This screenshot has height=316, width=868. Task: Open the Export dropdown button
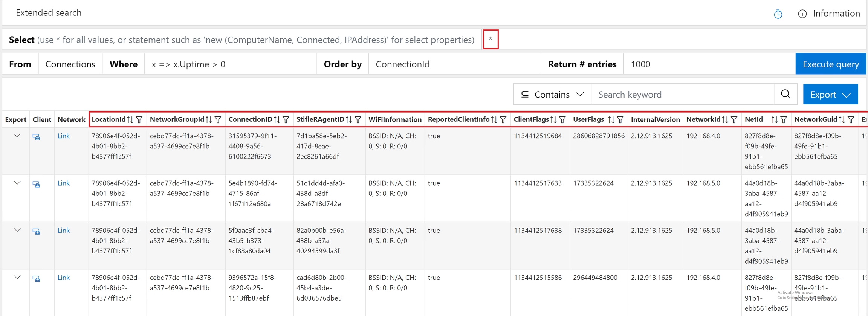[x=830, y=94]
